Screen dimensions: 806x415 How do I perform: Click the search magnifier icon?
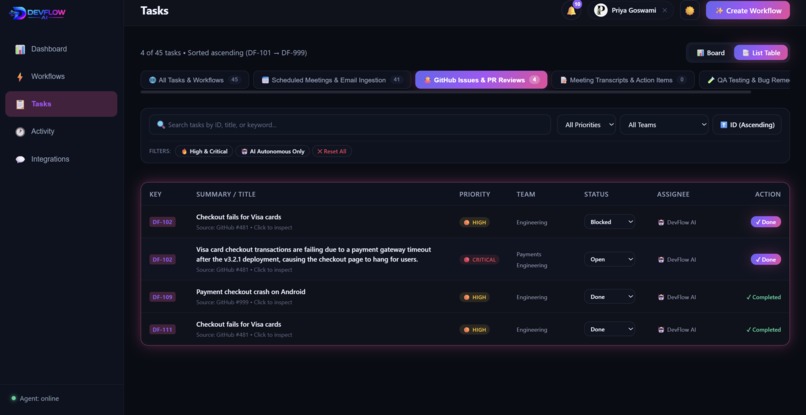pos(161,124)
